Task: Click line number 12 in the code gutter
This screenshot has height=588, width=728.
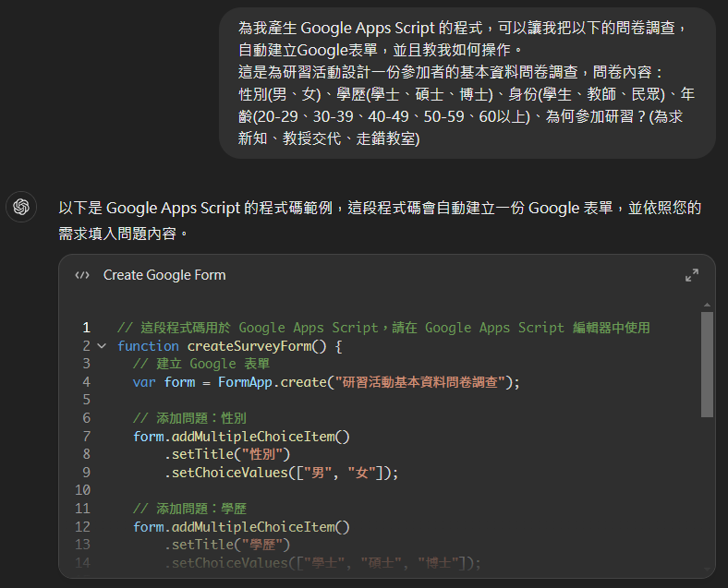Action: click(82, 527)
